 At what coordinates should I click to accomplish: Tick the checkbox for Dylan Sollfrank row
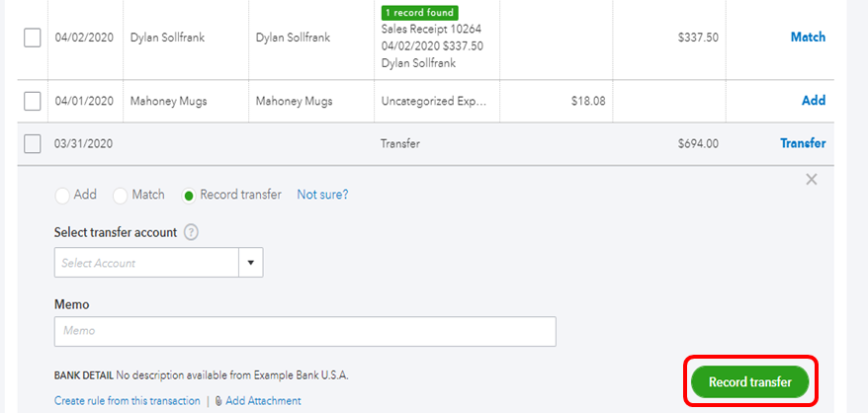pyautogui.click(x=33, y=38)
